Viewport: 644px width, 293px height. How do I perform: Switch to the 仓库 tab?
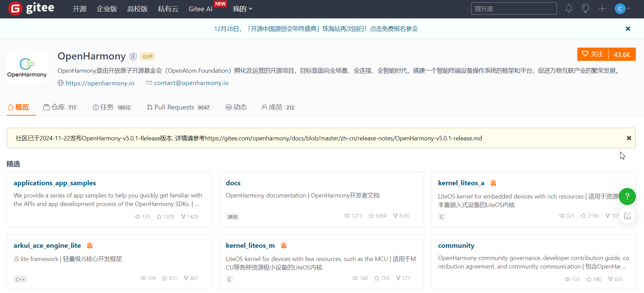point(61,107)
